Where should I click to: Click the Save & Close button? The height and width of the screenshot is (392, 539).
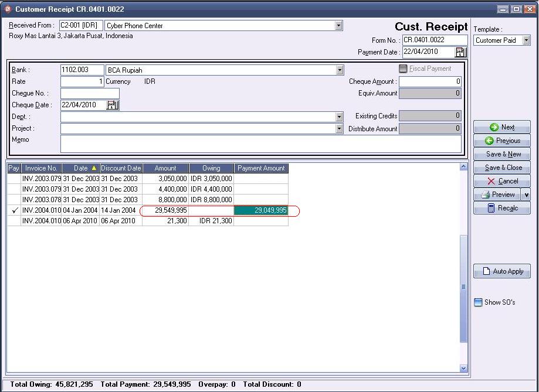(502, 167)
